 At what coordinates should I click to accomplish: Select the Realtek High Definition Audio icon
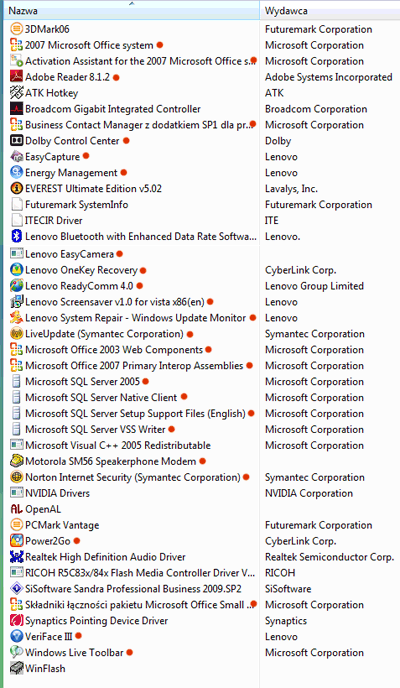pos(16,557)
